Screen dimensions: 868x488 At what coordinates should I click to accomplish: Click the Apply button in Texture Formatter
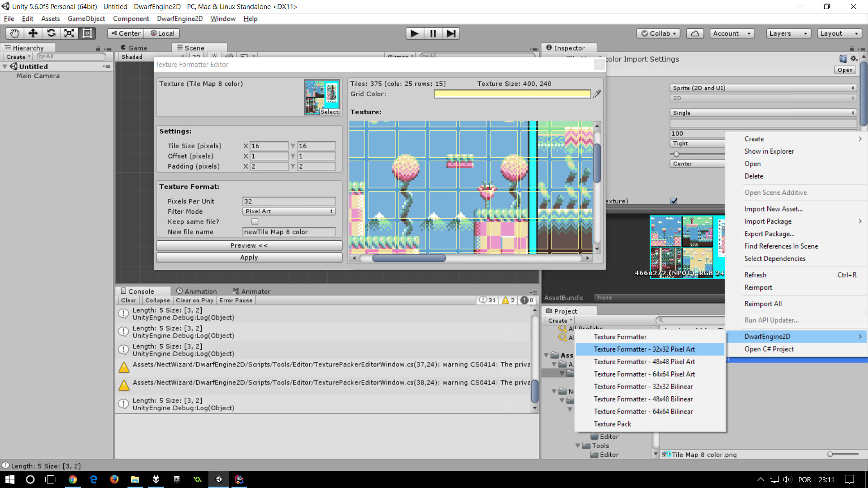pyautogui.click(x=249, y=257)
